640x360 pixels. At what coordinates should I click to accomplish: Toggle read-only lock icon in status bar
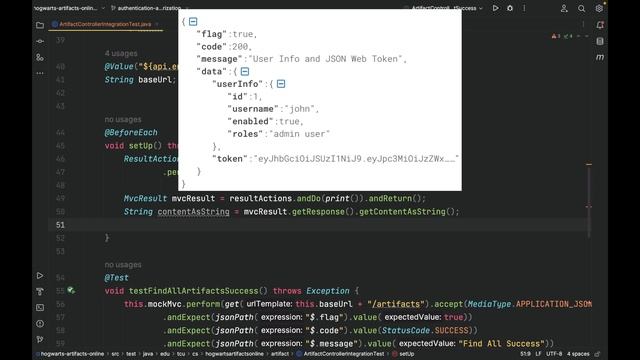598,354
